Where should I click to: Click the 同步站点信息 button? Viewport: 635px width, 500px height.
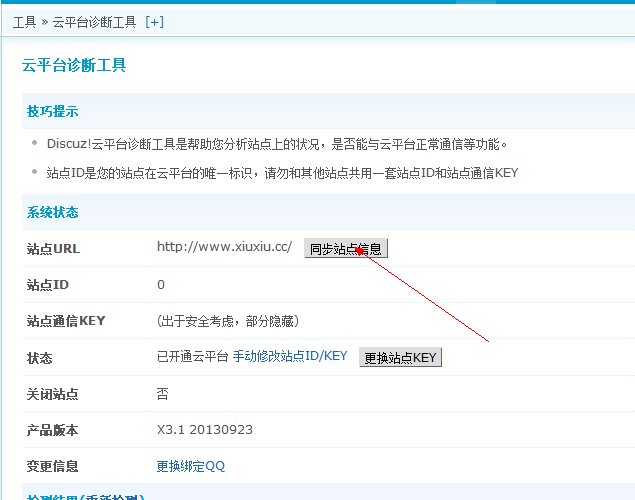click(346, 248)
